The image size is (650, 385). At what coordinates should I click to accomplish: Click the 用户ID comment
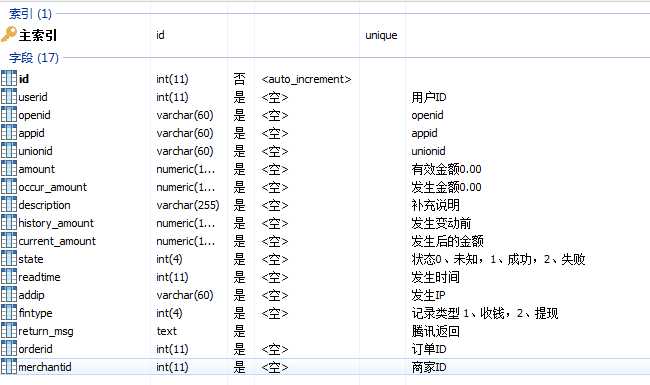coord(429,97)
